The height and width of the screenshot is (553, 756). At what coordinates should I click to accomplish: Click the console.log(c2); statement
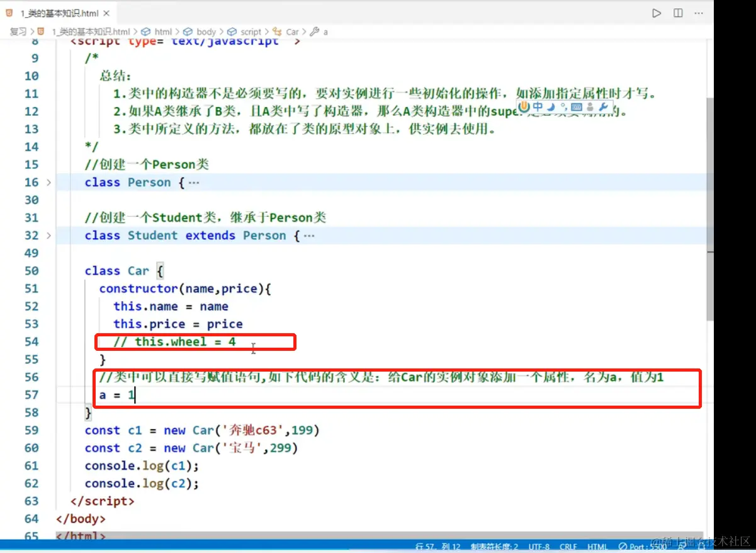(142, 483)
